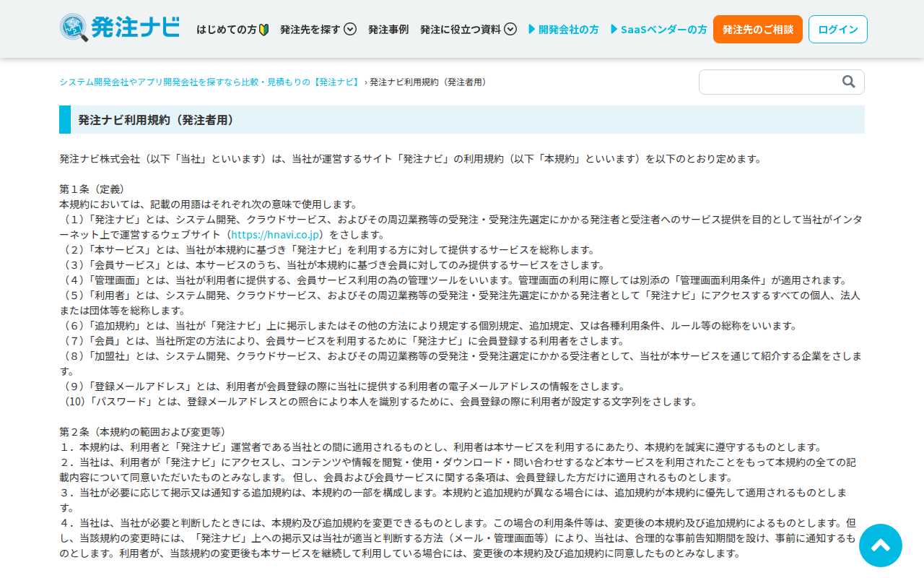Click the 発注ナビ logo
Image resolution: width=924 pixels, height=578 pixels.
pyautogui.click(x=120, y=28)
